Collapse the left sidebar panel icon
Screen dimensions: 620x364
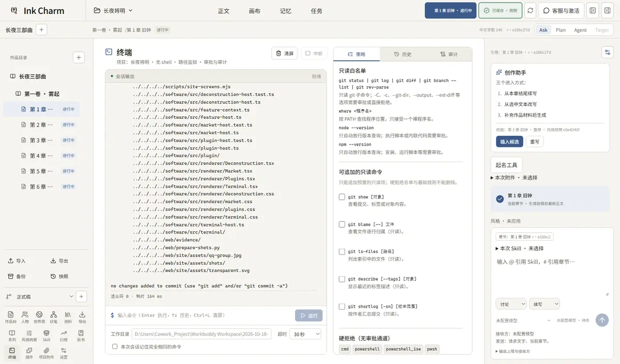coord(593,10)
